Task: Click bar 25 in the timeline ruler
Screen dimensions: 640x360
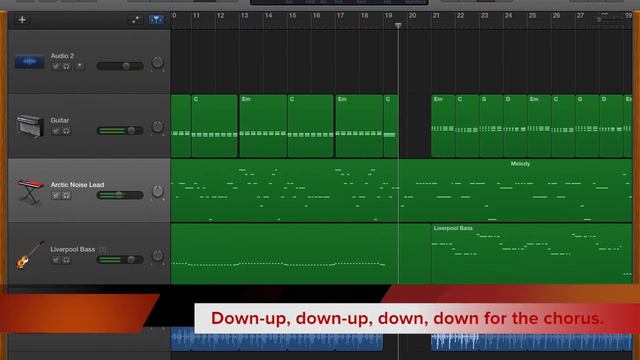Action: (x=532, y=16)
